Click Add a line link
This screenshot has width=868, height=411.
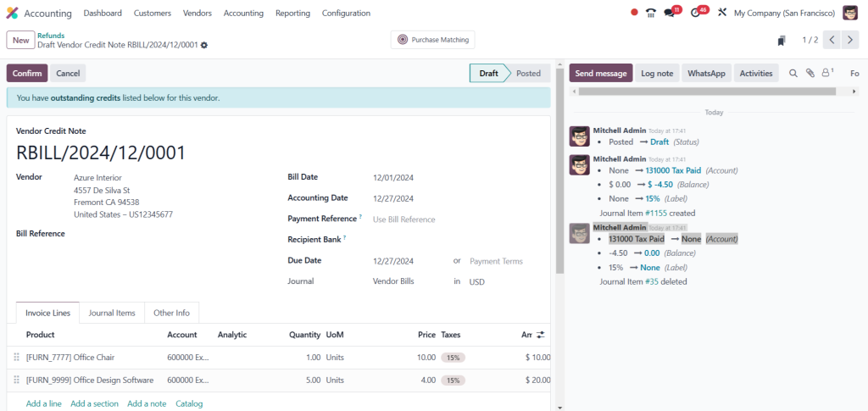44,404
